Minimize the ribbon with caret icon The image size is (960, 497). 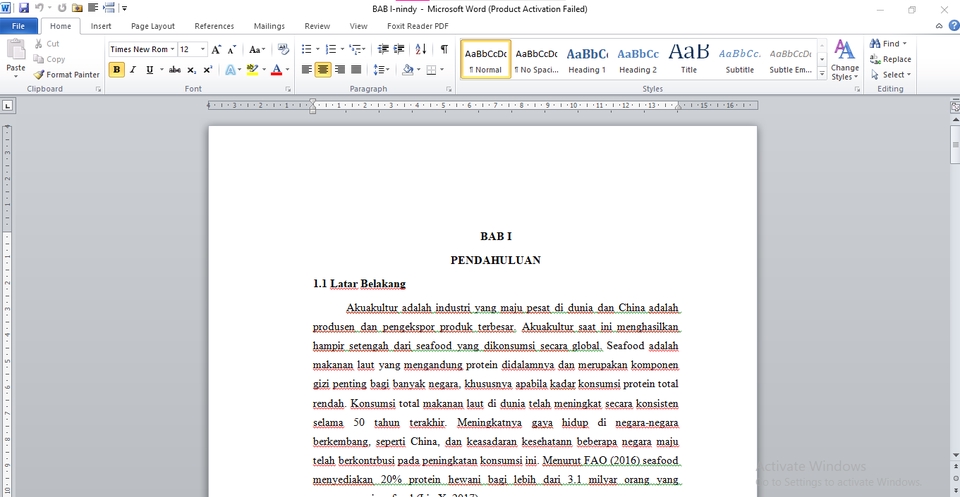point(939,26)
